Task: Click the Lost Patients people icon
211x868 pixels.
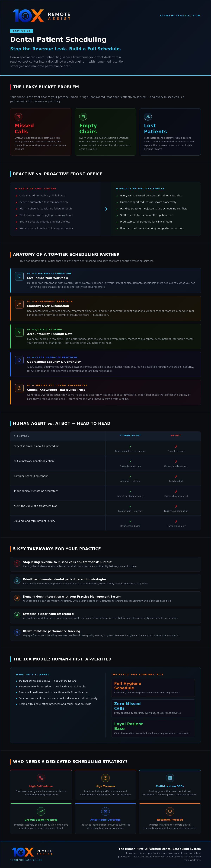Action: 148,117
